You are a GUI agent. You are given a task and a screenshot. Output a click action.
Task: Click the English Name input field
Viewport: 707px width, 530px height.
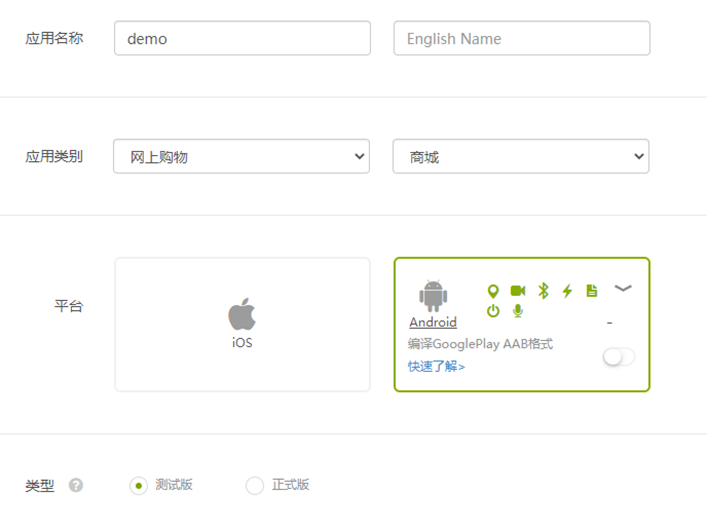coord(521,39)
